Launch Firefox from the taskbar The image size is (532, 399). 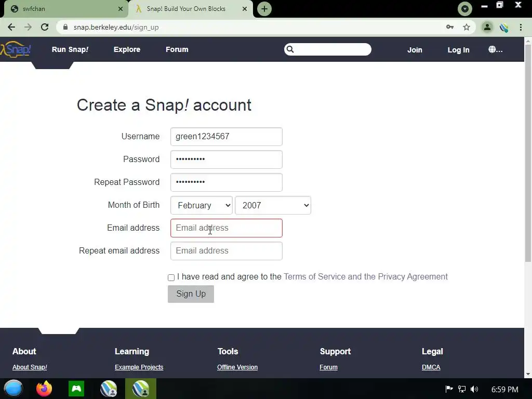click(x=44, y=389)
